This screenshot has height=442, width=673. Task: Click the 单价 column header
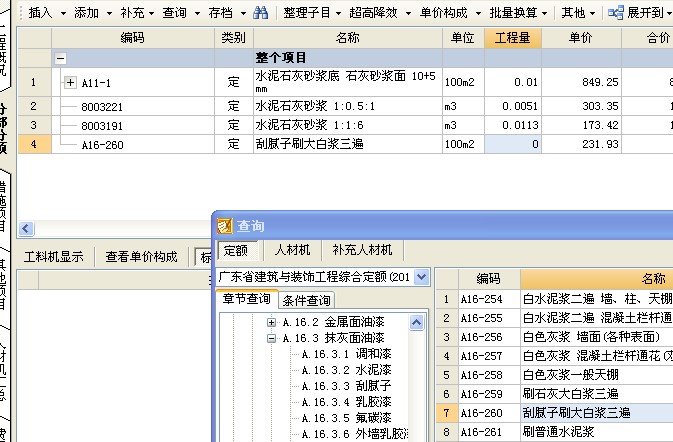(x=581, y=38)
